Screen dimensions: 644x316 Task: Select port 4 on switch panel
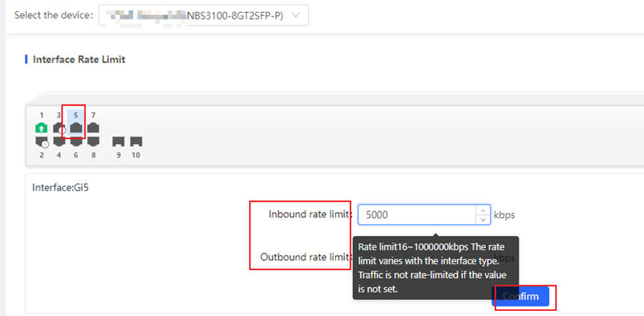tap(59, 141)
